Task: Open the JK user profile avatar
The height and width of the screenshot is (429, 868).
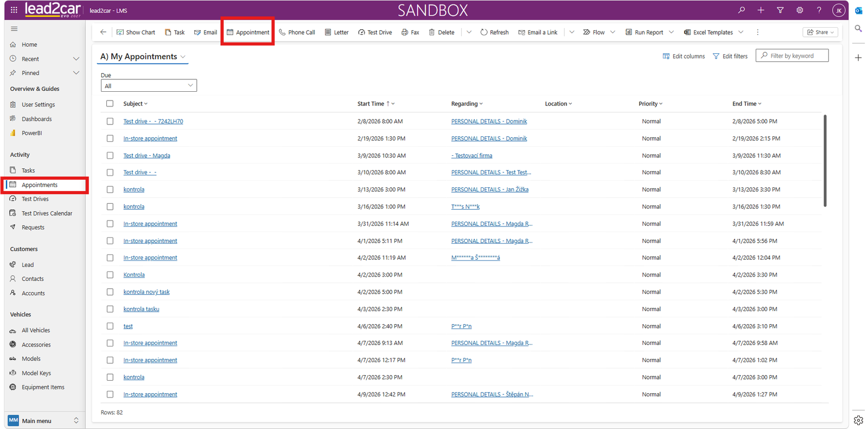Action: [x=839, y=10]
